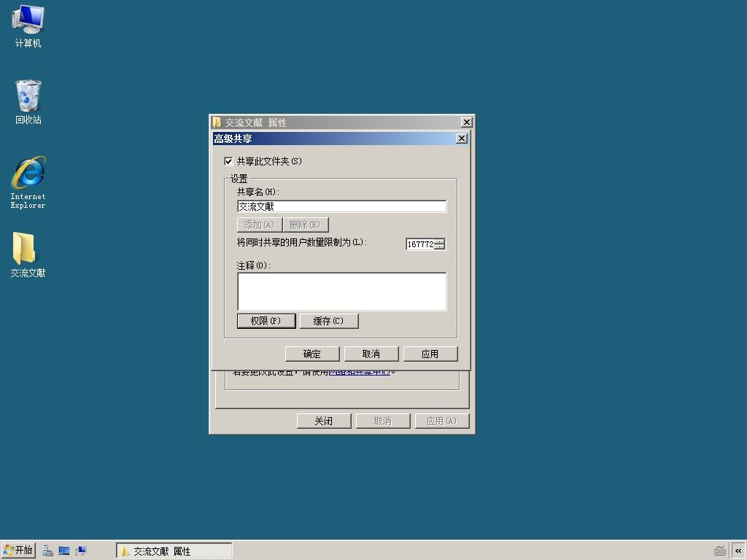
Task: Select the Internet Explorer desktop icon
Action: pos(28,182)
